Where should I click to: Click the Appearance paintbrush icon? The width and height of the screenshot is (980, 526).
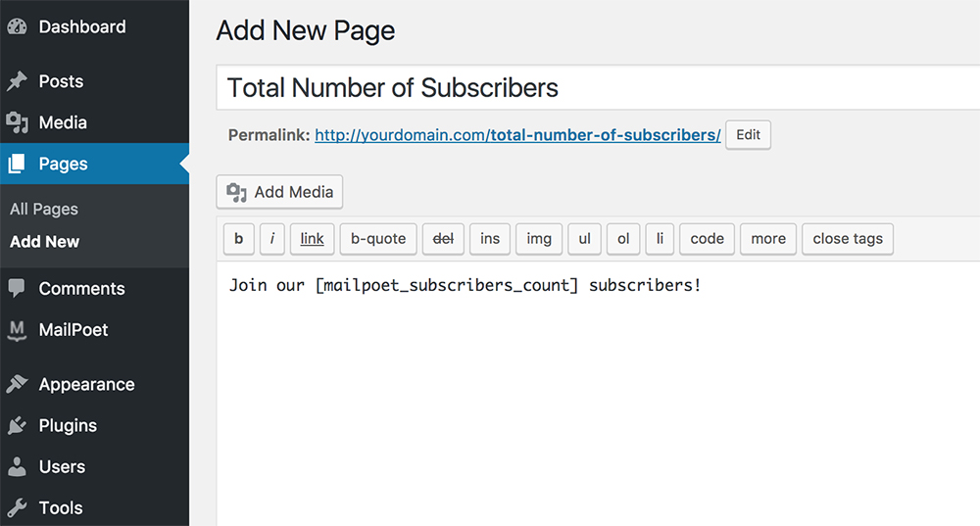pyautogui.click(x=17, y=385)
